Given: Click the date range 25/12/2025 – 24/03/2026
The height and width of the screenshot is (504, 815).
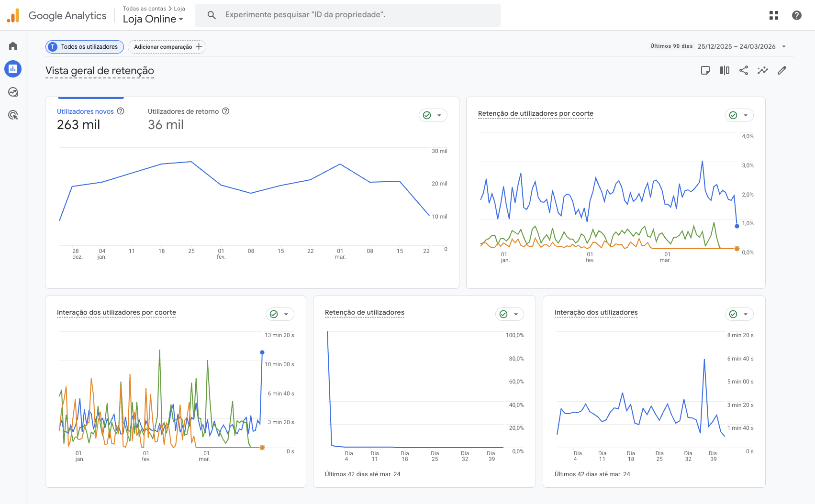Looking at the screenshot, I should click(x=737, y=46).
